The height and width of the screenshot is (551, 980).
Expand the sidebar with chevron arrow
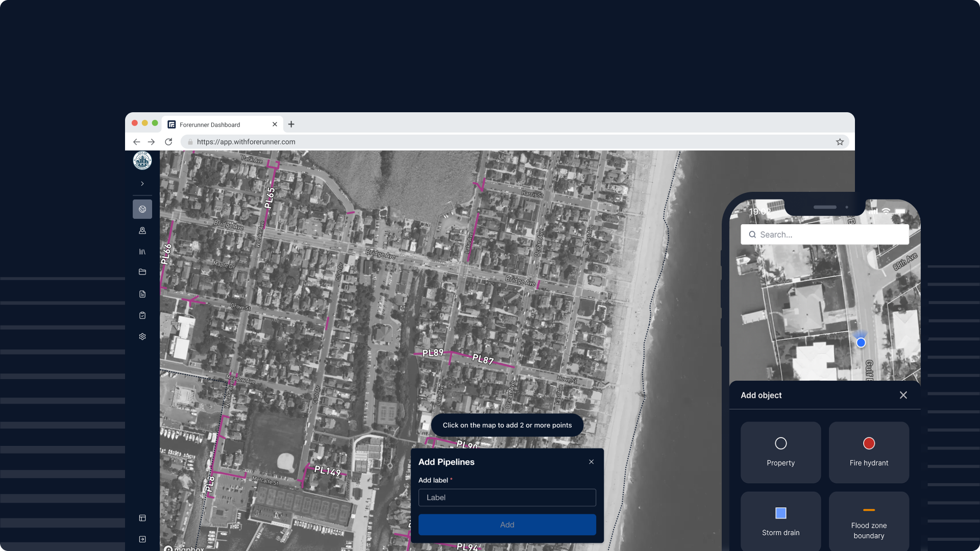(x=142, y=184)
